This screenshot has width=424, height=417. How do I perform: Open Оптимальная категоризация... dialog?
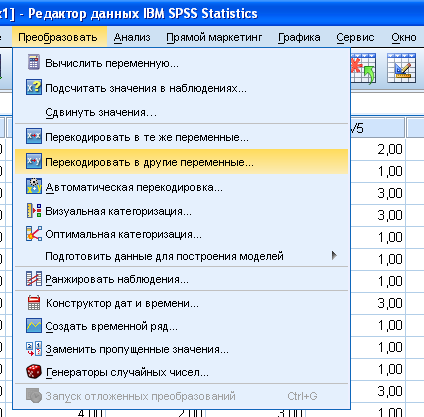tap(181, 234)
